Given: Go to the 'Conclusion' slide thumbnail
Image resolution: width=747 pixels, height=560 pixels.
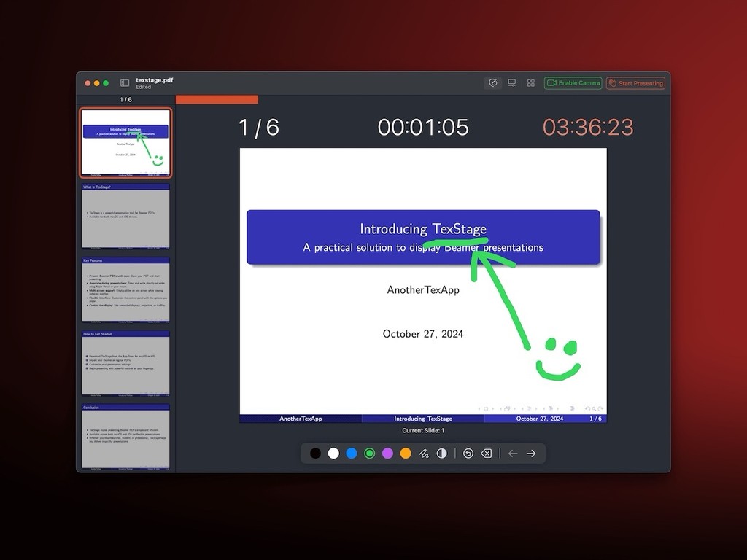Looking at the screenshot, I should click(125, 438).
